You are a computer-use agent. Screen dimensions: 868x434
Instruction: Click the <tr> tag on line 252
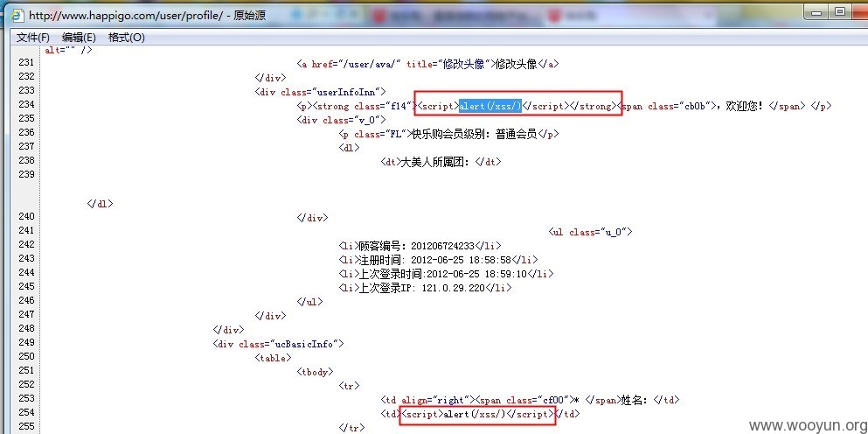349,386
